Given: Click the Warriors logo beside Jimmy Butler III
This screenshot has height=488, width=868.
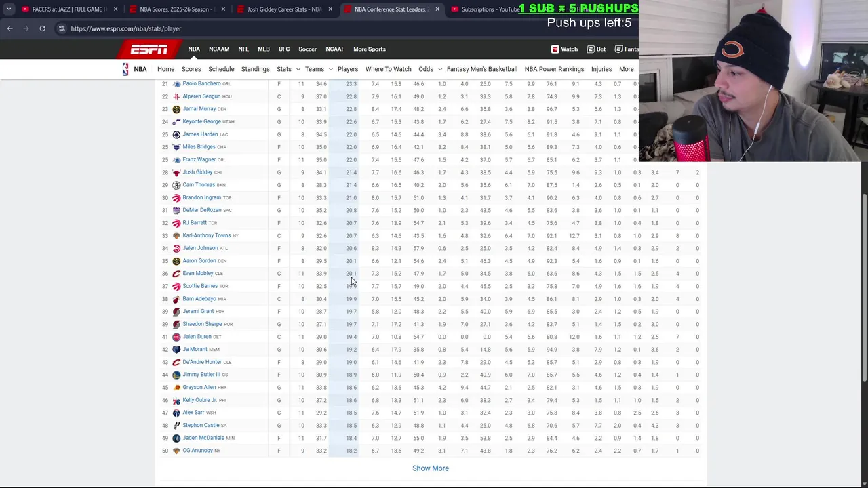Looking at the screenshot, I should [176, 375].
